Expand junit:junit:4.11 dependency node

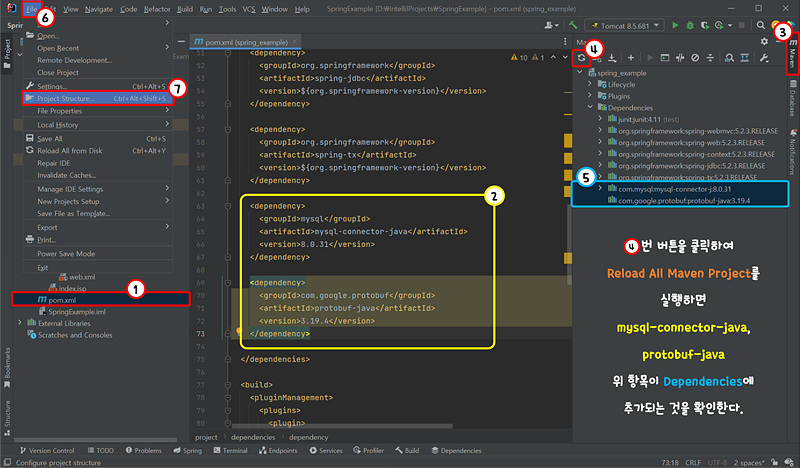[x=600, y=119]
